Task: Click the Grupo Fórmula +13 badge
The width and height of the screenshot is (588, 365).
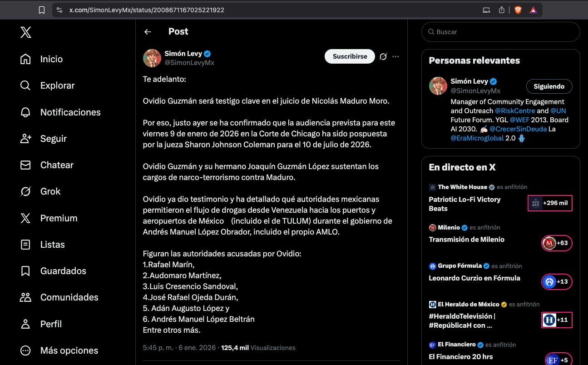Action: [x=557, y=282]
